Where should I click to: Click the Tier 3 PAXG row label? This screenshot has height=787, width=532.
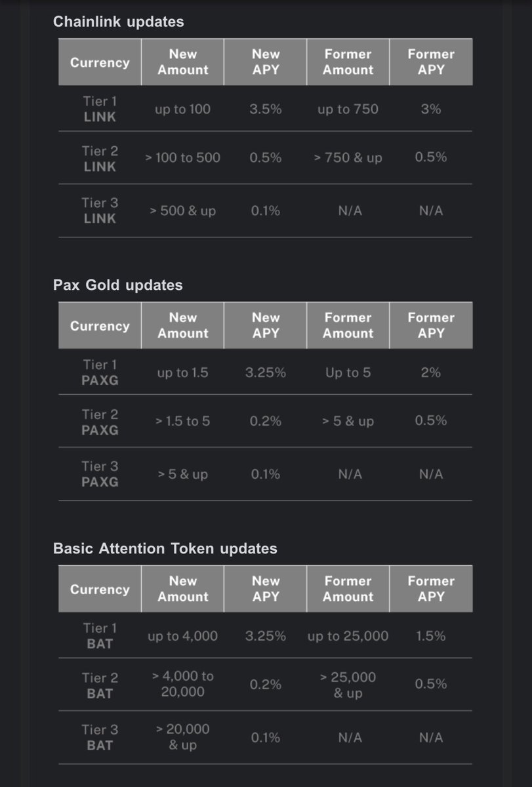tap(100, 474)
